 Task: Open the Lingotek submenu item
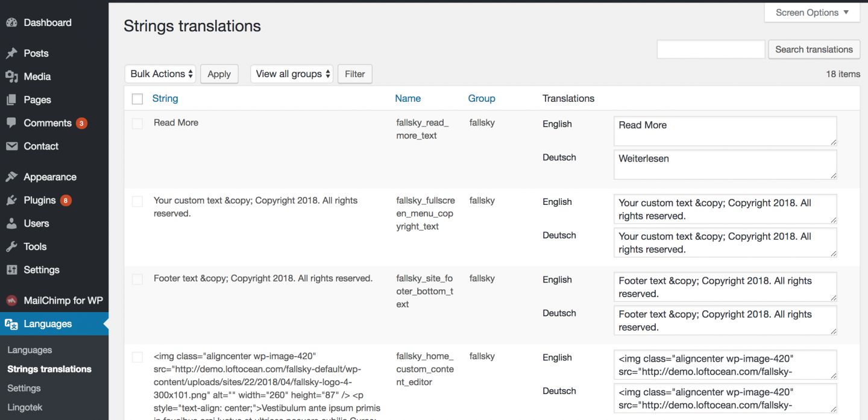25,407
